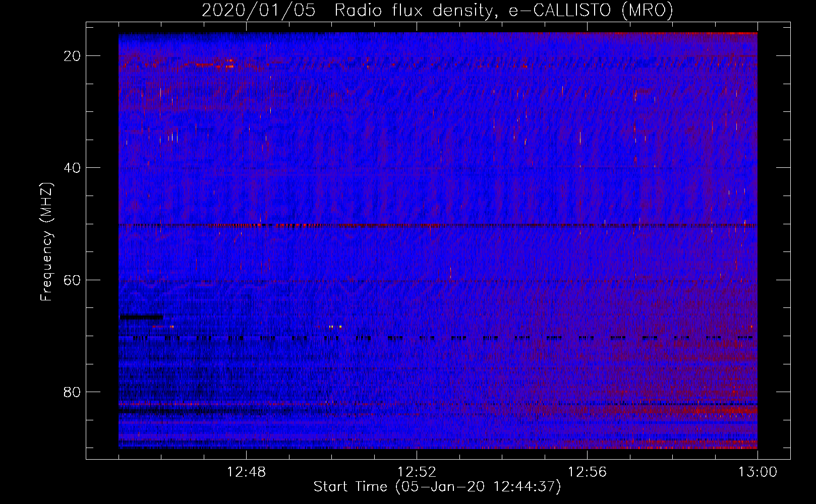The height and width of the screenshot is (504, 816).
Task: Click the 12:56 time tick label
Action: pos(588,472)
